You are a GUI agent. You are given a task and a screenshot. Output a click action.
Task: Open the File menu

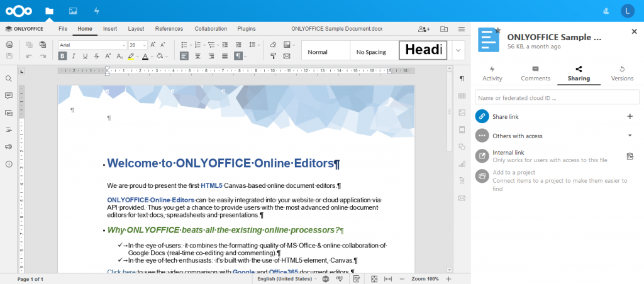pos(63,29)
